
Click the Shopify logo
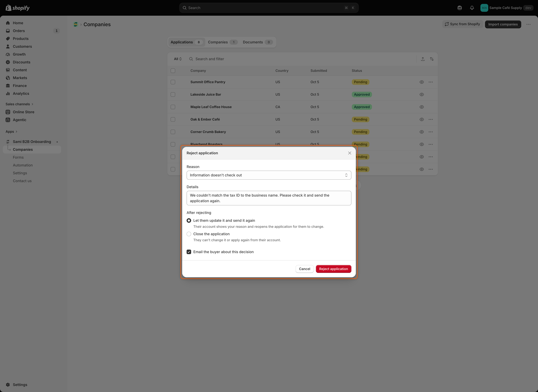click(17, 8)
